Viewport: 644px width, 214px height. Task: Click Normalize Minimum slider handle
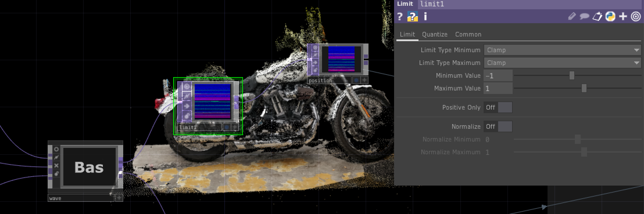[578, 139]
